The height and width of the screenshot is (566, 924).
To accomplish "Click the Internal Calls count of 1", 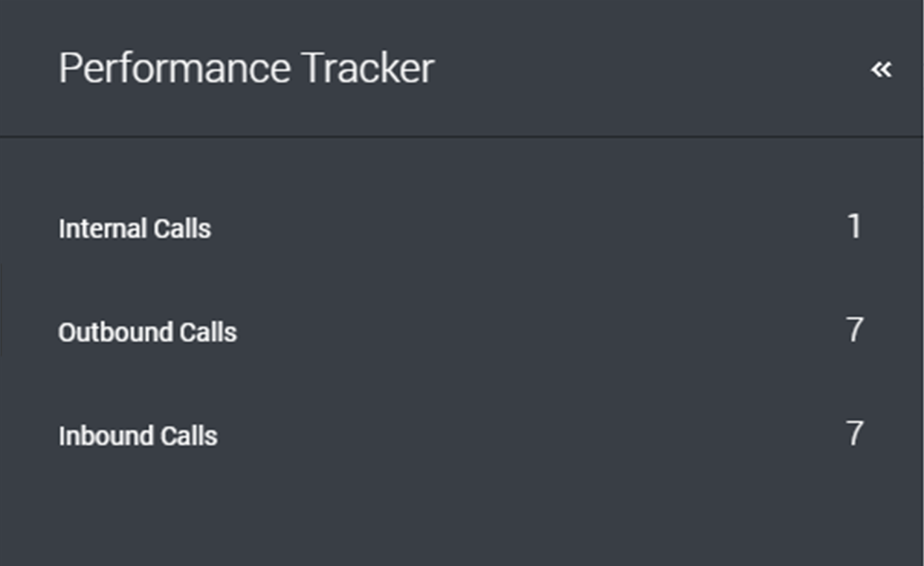I will click(855, 227).
